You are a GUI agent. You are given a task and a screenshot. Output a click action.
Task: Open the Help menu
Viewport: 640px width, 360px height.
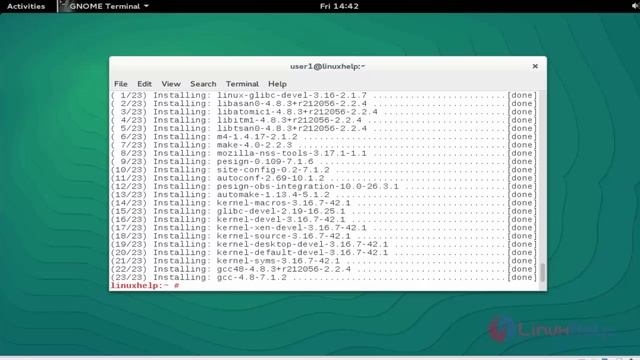(277, 84)
